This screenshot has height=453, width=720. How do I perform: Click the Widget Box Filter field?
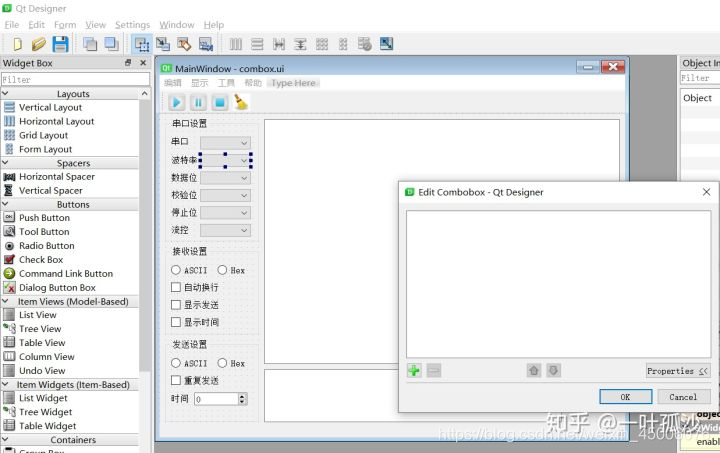point(75,79)
